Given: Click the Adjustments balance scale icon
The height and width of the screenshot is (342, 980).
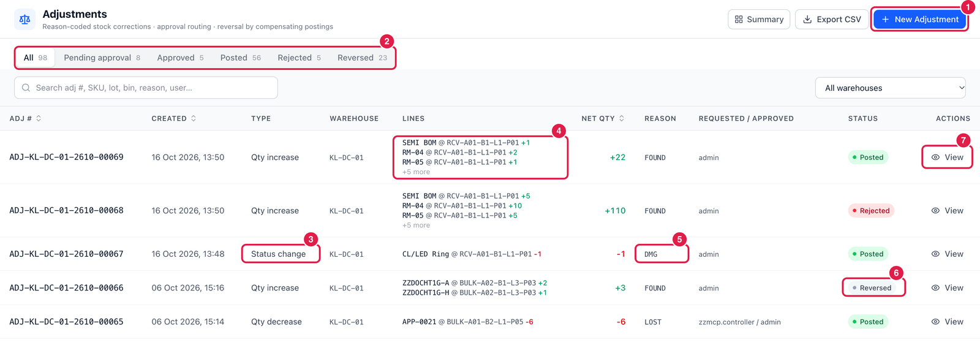Looking at the screenshot, I should [24, 19].
